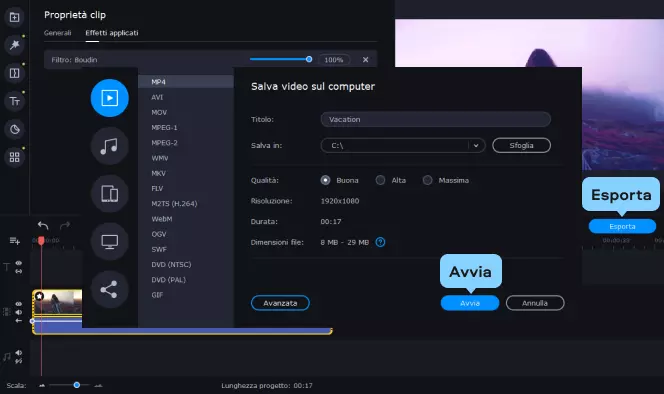This screenshot has width=664, height=394.
Task: Open the stickers pie-shaped icon panel
Action: tap(14, 129)
